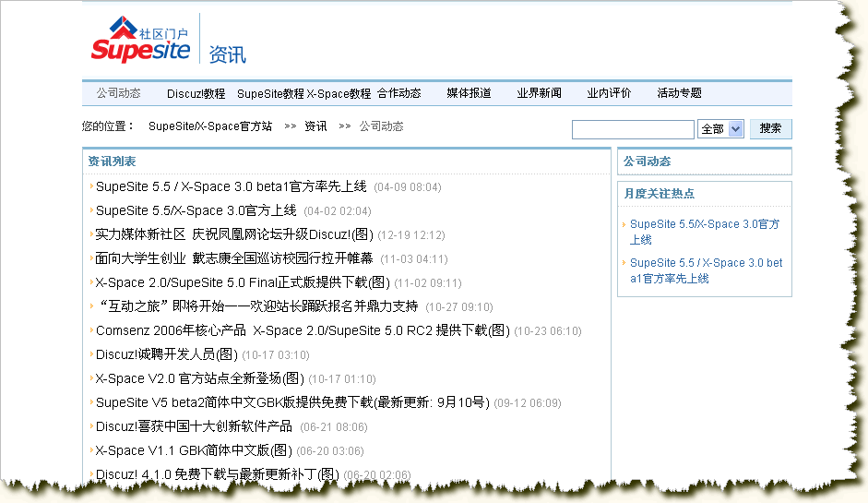Go to 资讯 breadcrumb link

pos(315,126)
